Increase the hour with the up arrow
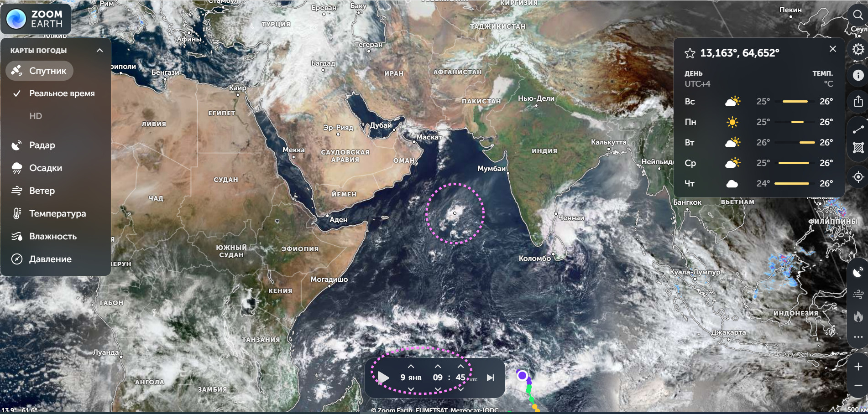Image resolution: width=868 pixels, height=414 pixels. 438,366
